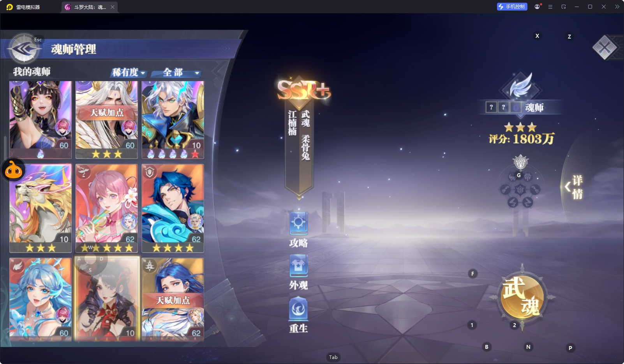
Task: Close the 斗罗大陆 tab
Action: 113,7
